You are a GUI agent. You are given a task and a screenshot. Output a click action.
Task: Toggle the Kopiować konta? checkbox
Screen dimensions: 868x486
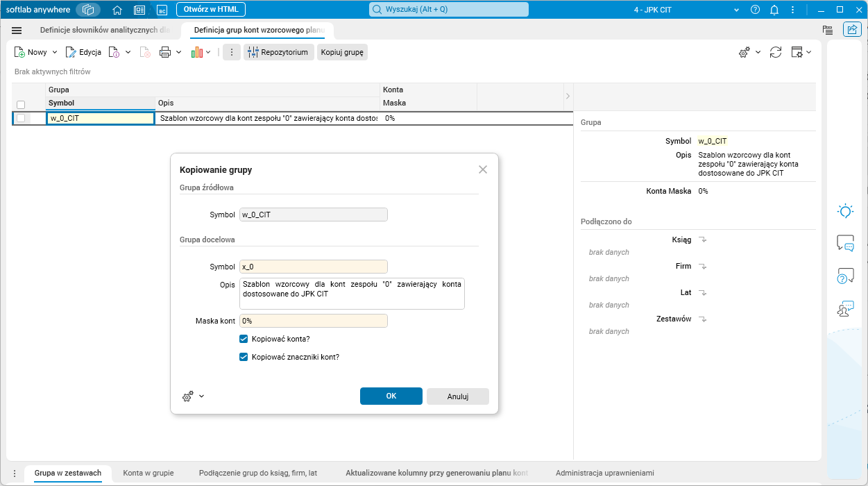pos(244,339)
